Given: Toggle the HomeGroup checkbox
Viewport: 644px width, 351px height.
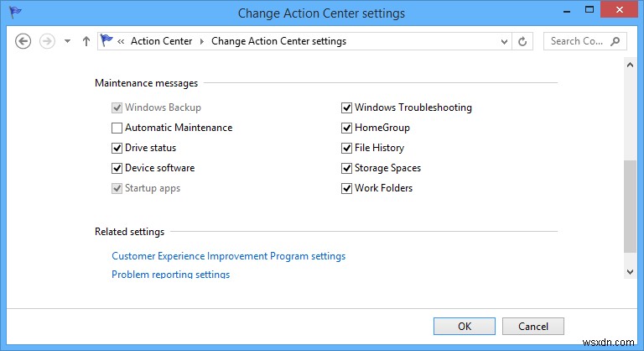Looking at the screenshot, I should (346, 128).
